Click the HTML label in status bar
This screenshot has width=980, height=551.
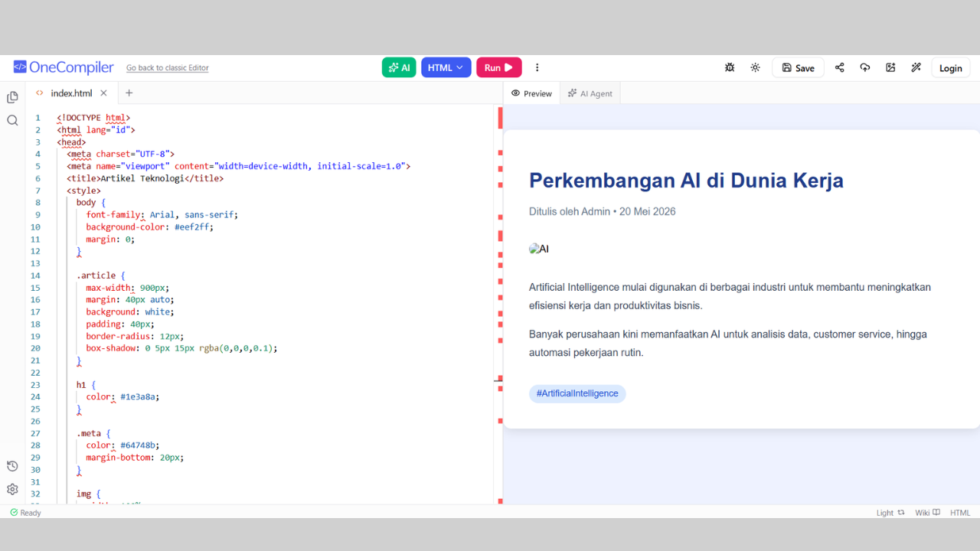click(x=960, y=513)
